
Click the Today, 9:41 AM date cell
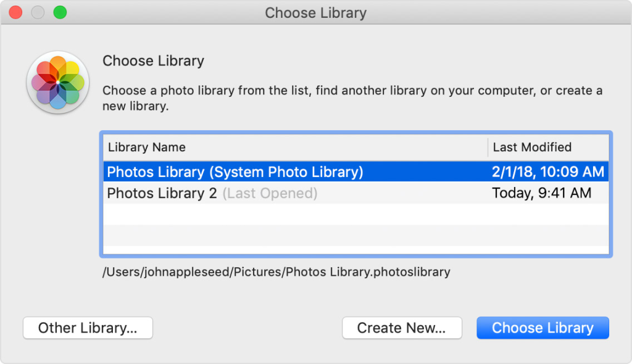tap(541, 193)
